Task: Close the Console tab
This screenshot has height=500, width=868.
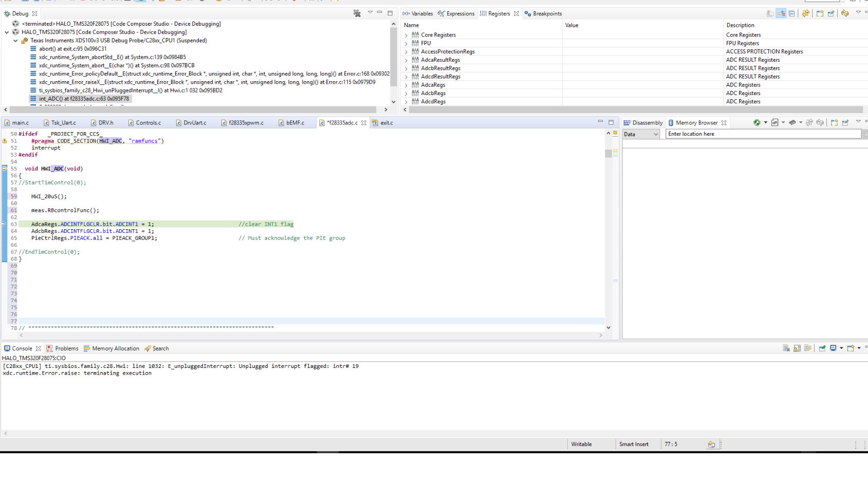Action: (x=38, y=348)
